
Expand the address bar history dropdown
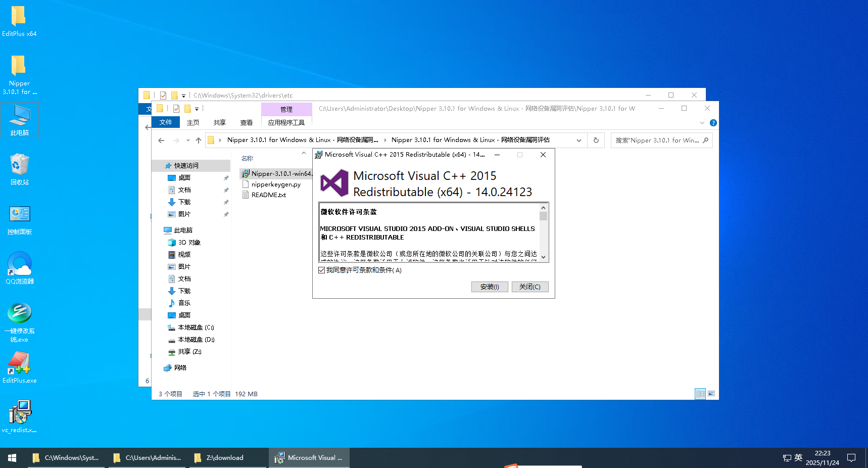[579, 141]
